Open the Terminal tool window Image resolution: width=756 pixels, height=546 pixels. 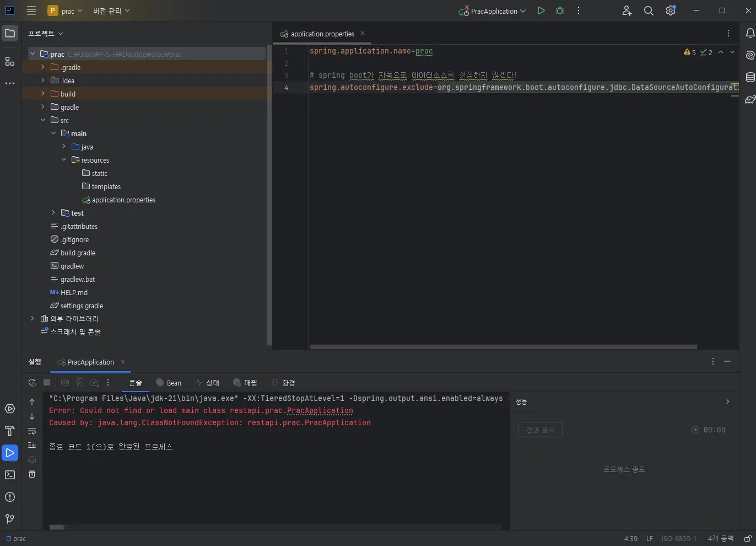(x=10, y=475)
